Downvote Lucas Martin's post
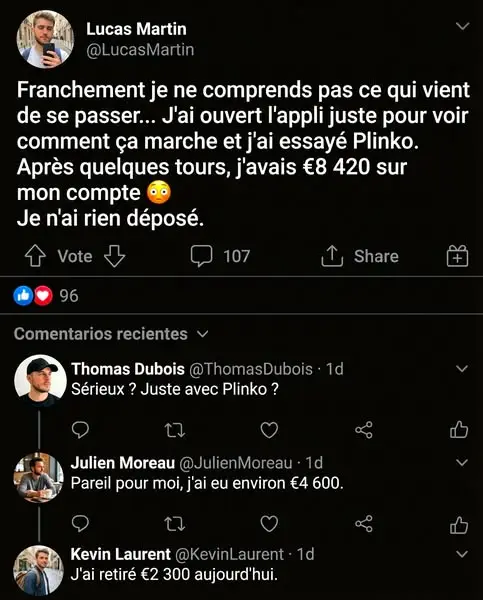This screenshot has height=600, width=483. tap(114, 256)
